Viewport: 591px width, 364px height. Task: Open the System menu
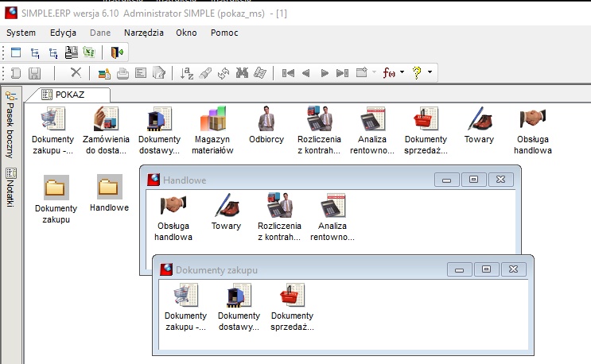pyautogui.click(x=21, y=33)
